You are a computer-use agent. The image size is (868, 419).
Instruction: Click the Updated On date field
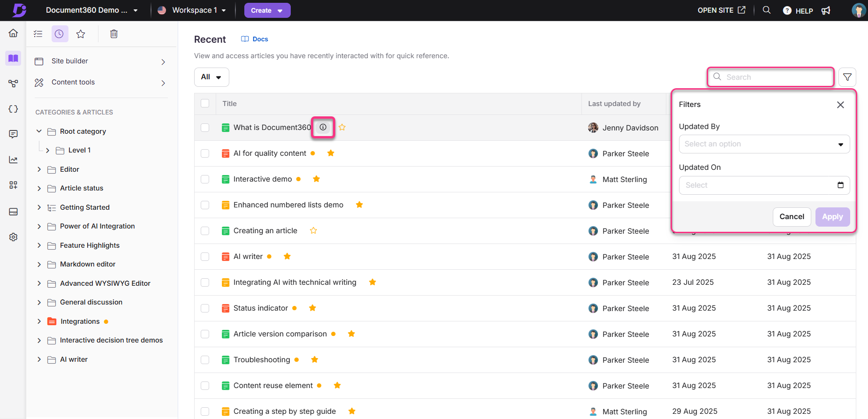(x=764, y=185)
